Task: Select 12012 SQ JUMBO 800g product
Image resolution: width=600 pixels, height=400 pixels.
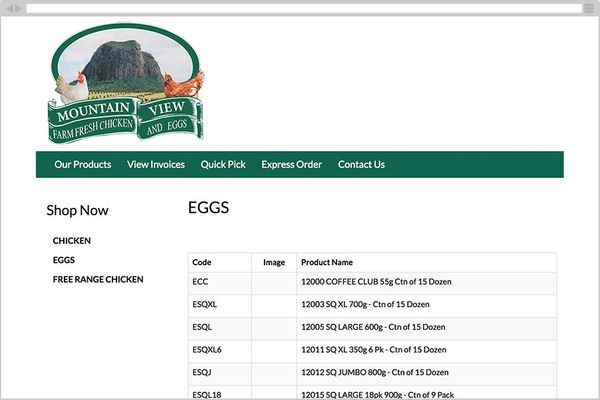Action: [x=375, y=372]
